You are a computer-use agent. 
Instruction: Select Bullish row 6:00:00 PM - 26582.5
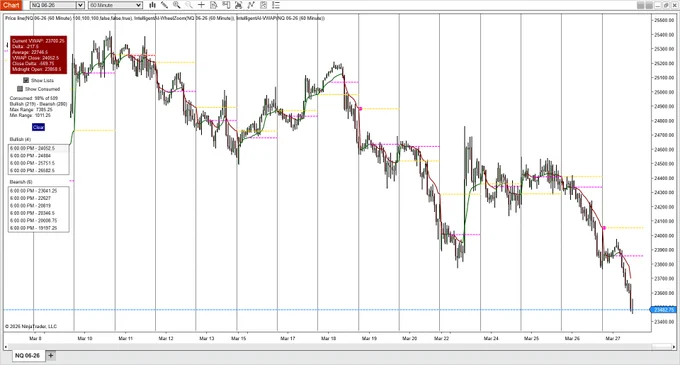coord(38,170)
